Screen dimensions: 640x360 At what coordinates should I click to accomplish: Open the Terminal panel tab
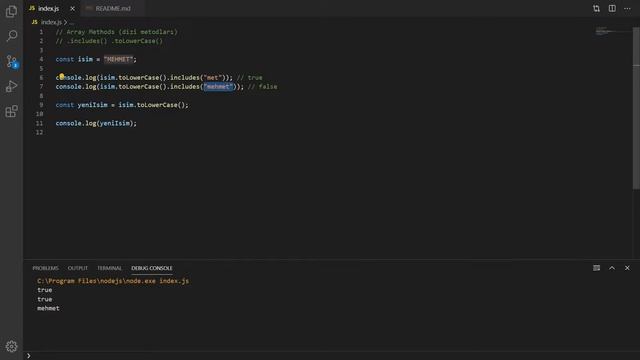tap(109, 268)
